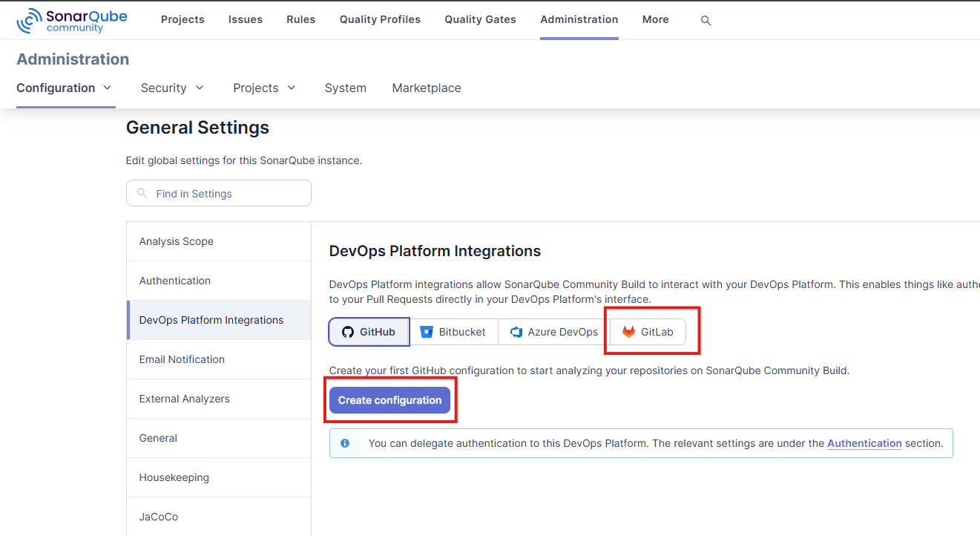Click the Create configuration button
Viewport: 980px width, 536px height.
point(389,400)
